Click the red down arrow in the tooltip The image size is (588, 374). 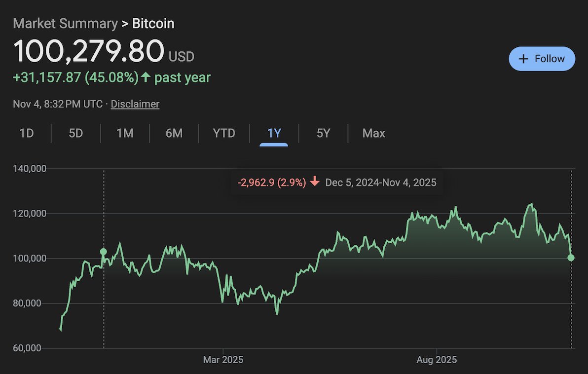[314, 182]
